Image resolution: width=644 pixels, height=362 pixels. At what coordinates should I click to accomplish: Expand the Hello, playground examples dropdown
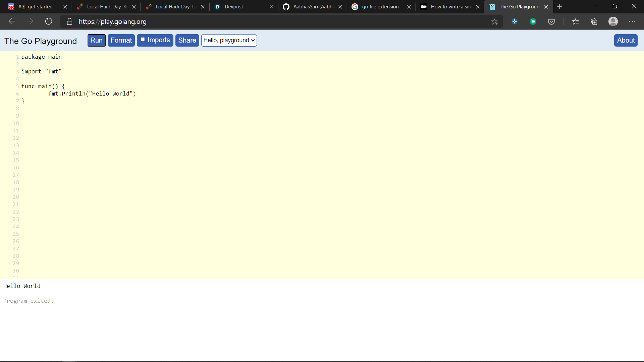pyautogui.click(x=229, y=40)
